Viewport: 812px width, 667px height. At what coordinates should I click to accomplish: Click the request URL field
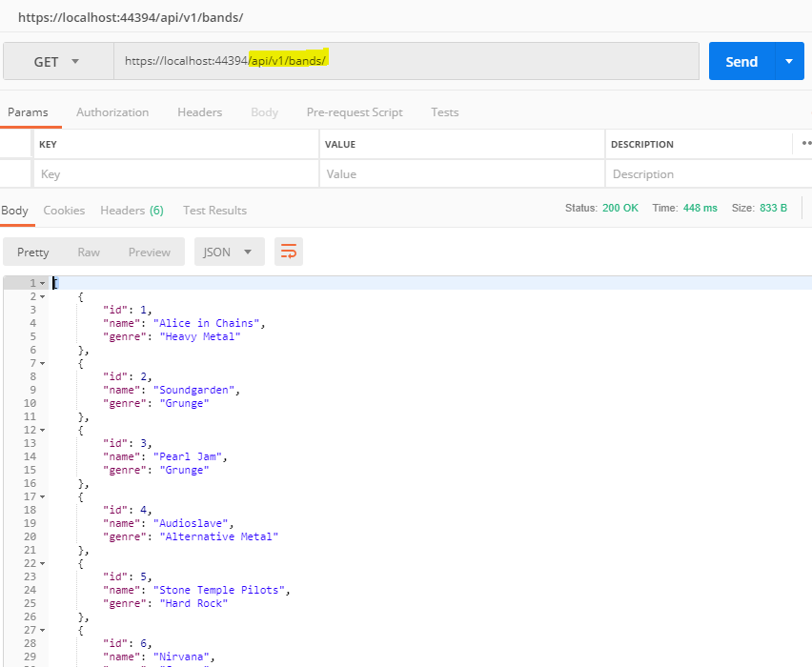point(407,61)
